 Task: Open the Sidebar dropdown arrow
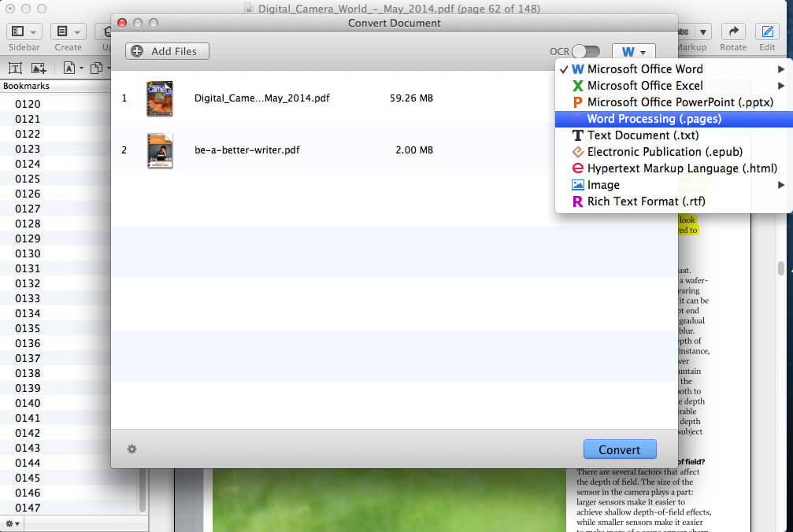33,32
